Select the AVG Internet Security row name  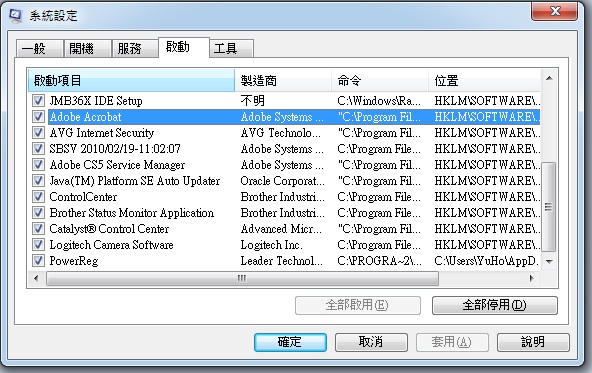(x=102, y=133)
